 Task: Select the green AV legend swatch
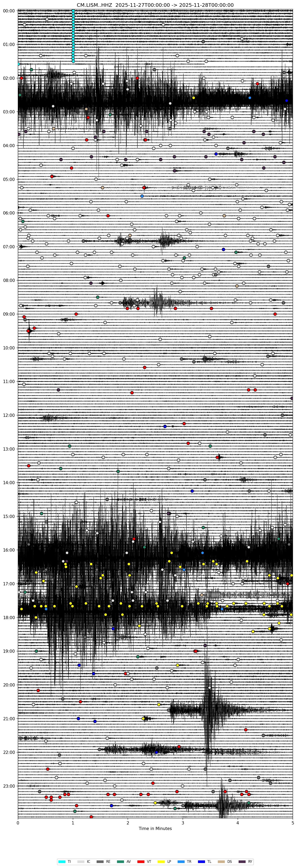click(x=121, y=862)
